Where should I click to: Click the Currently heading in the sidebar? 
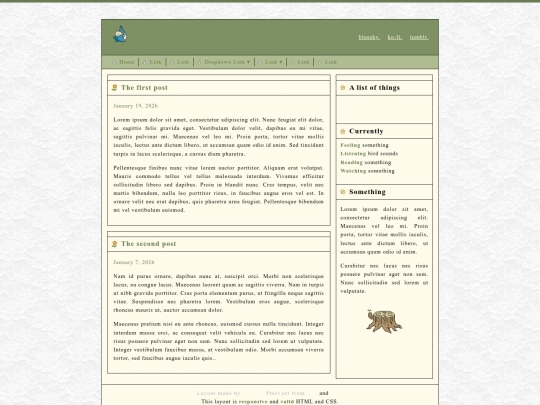pos(366,131)
